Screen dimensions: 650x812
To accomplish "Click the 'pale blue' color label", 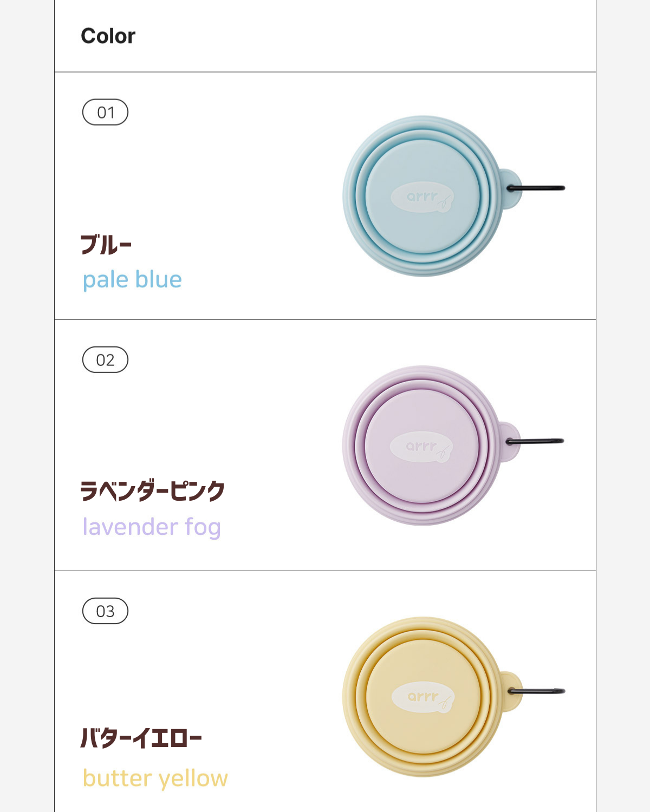I will tap(132, 280).
